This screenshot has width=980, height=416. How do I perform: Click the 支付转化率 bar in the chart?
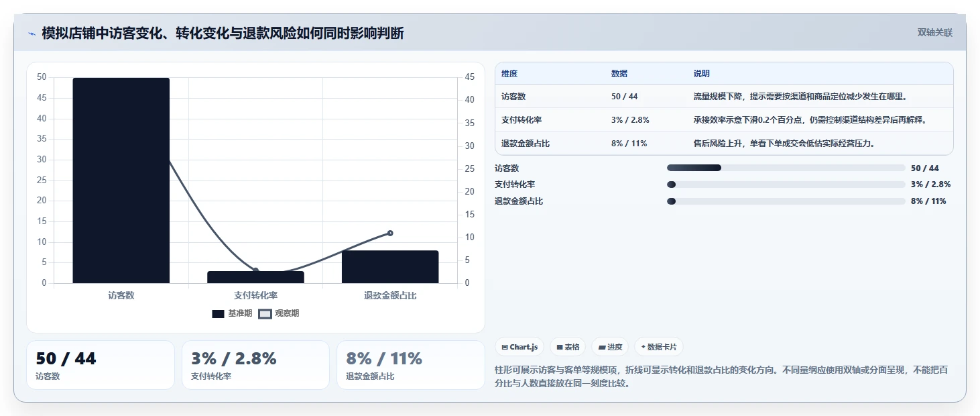(255, 277)
